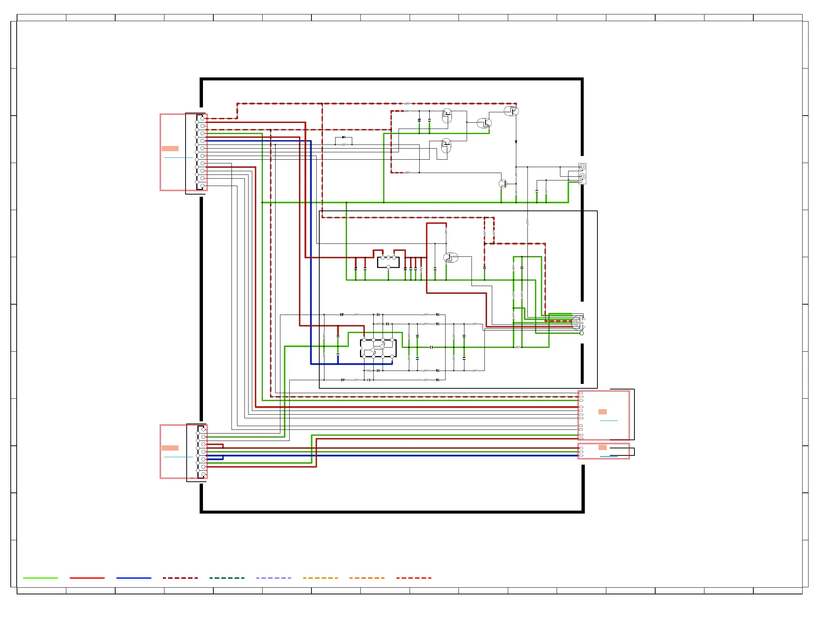Click the dashed-box dual RCA jack at right edge

(582, 173)
